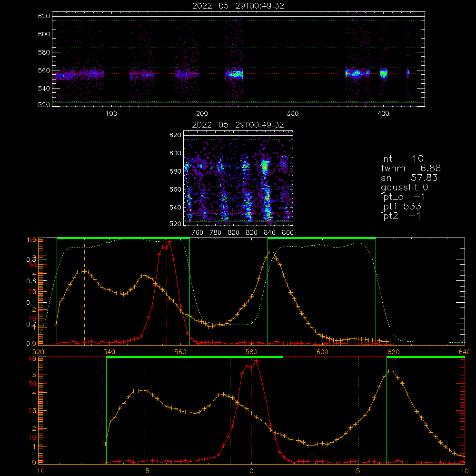
Task: Click the orange curve's tallest peak in upper profile plot
Action: [x=271, y=252]
